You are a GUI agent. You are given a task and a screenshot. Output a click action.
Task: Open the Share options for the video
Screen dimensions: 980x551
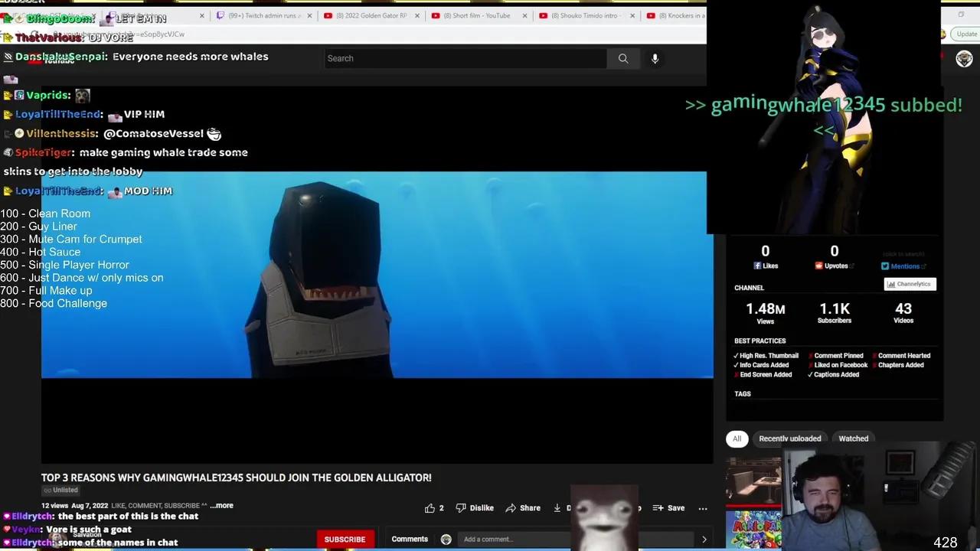tap(523, 507)
